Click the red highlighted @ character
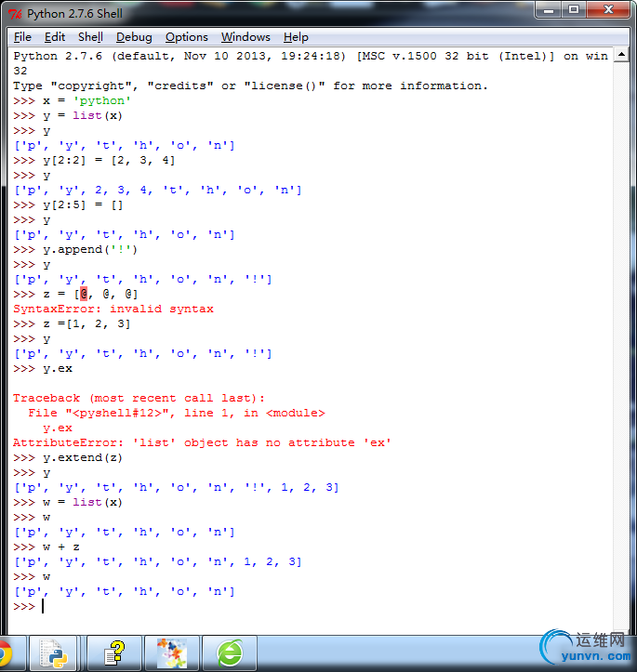This screenshot has width=637, height=672. (84, 294)
